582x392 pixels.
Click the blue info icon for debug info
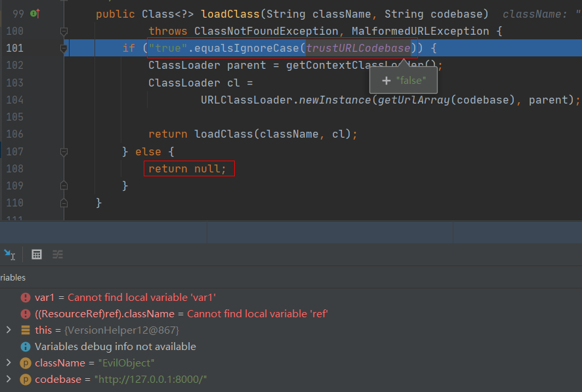pos(26,347)
